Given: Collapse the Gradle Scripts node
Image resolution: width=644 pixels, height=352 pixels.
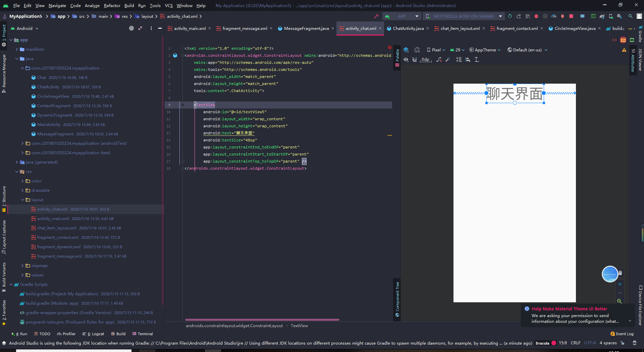Looking at the screenshot, I should pyautogui.click(x=11, y=284).
